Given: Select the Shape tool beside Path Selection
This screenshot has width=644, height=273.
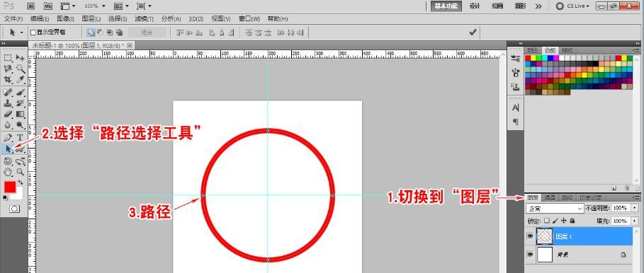Looking at the screenshot, I should pos(20,150).
